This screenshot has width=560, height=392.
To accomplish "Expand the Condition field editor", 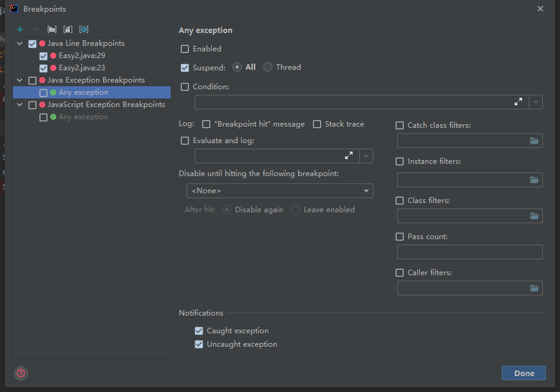I will (x=518, y=102).
